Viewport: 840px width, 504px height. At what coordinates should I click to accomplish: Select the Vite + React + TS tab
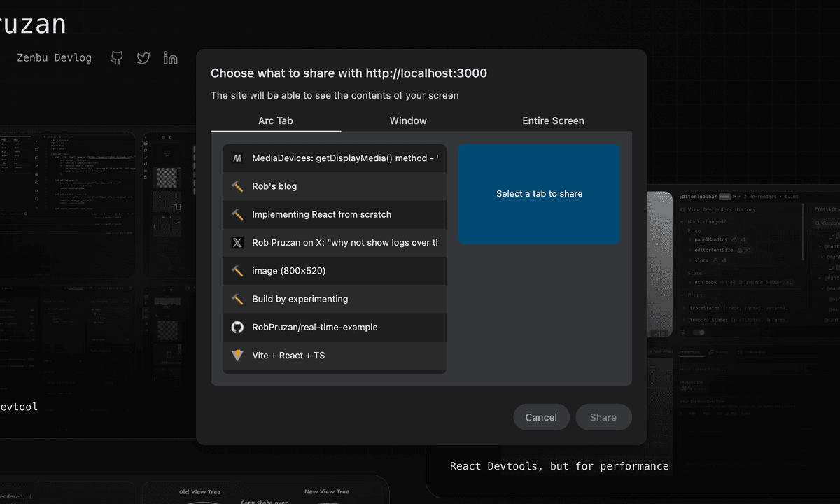click(335, 355)
